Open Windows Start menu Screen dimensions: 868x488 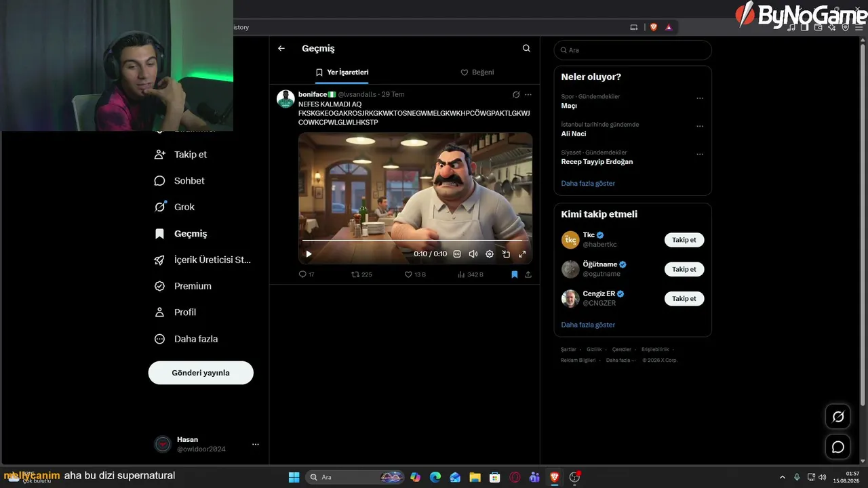[294, 477]
